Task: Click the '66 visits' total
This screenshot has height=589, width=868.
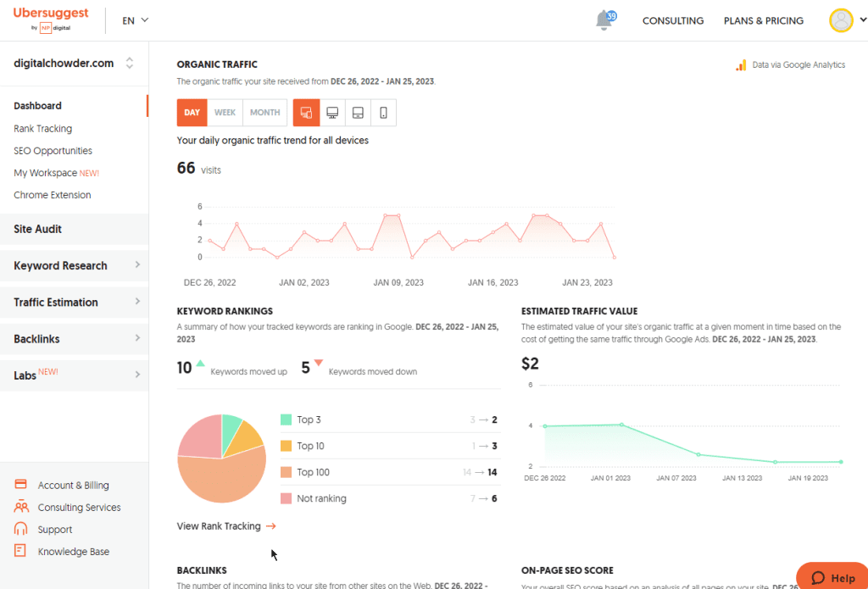Action: (x=198, y=169)
